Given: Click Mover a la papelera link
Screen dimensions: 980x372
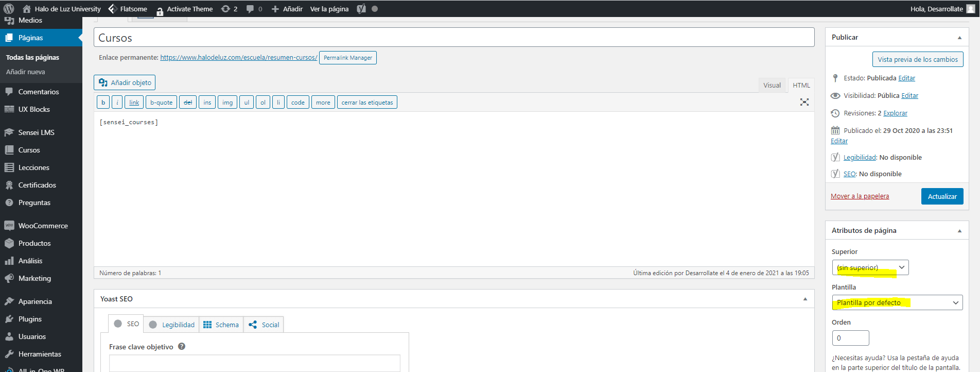Looking at the screenshot, I should tap(860, 196).
